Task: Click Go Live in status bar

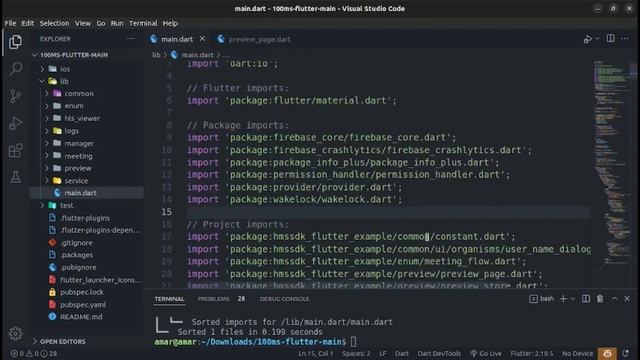Action: pyautogui.click(x=486, y=353)
